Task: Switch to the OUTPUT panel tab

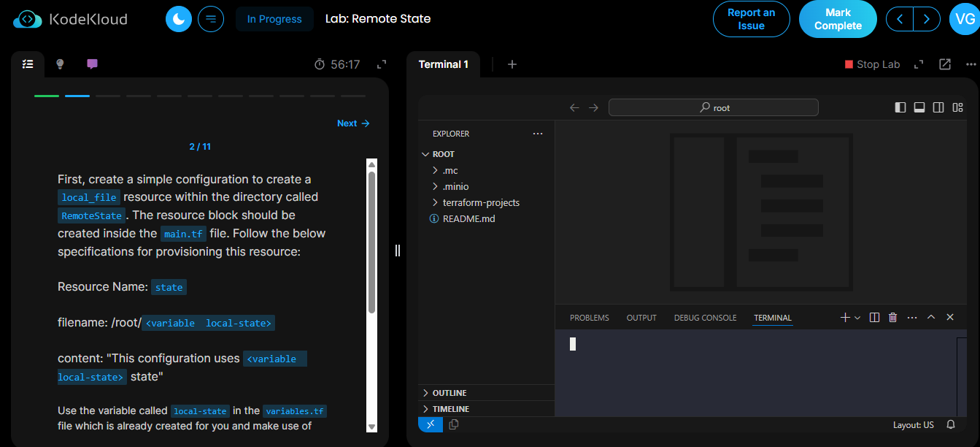Action: click(x=641, y=318)
